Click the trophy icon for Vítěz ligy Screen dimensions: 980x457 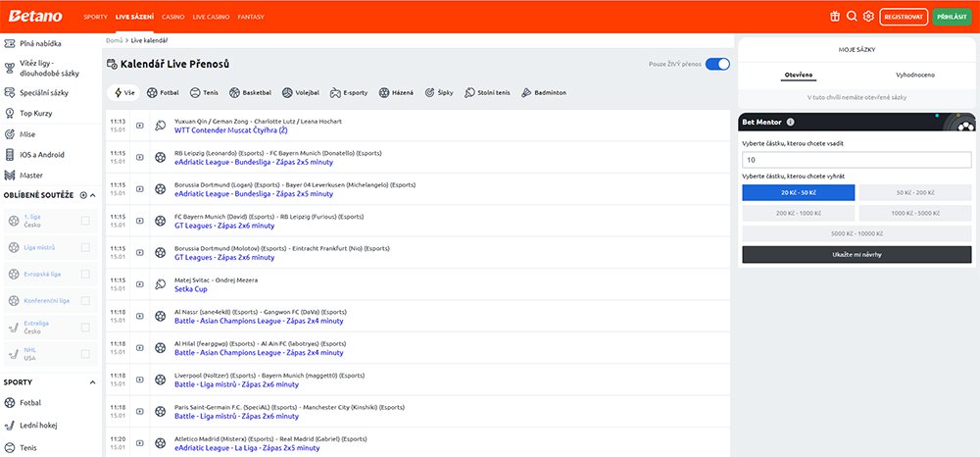(10, 68)
